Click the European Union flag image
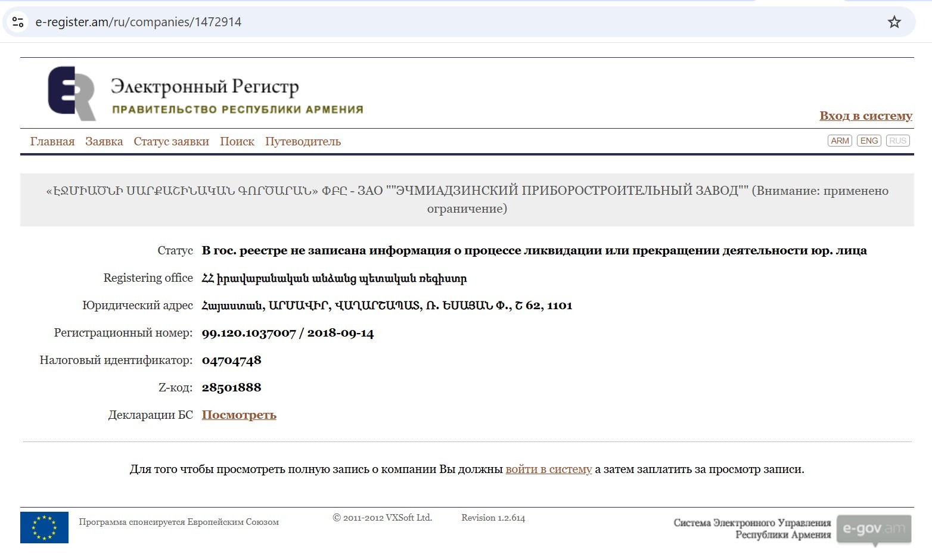Screen dimensions: 932x560 (44, 527)
